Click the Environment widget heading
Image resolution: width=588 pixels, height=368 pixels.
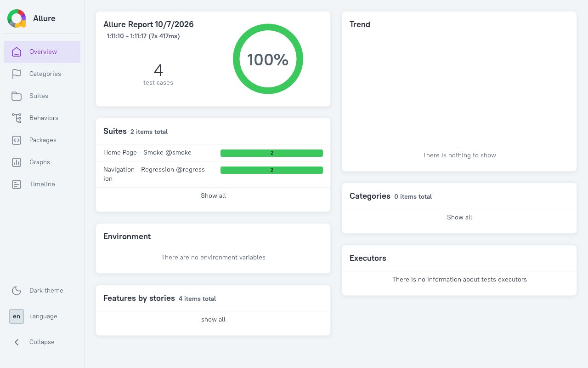(127, 236)
